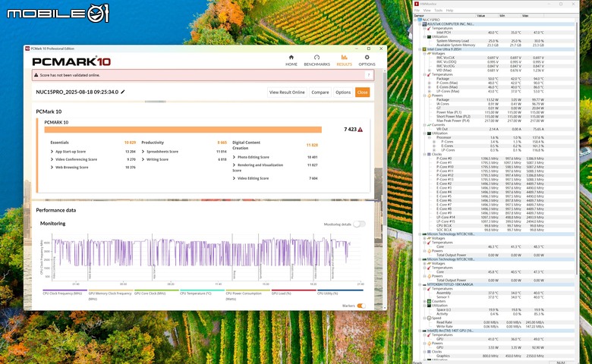The height and width of the screenshot is (364, 592).
Task: Click the orange Close button for the result
Action: coord(362,92)
